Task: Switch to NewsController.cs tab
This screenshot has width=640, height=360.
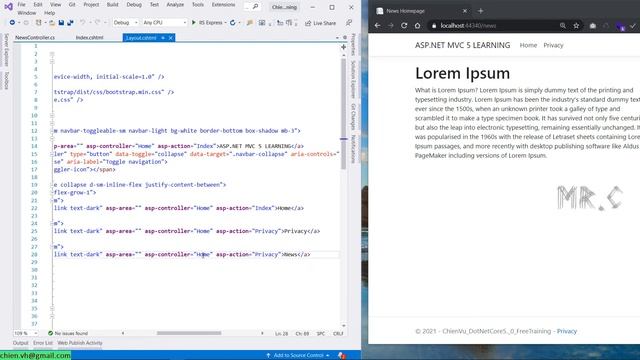Action: click(35, 38)
